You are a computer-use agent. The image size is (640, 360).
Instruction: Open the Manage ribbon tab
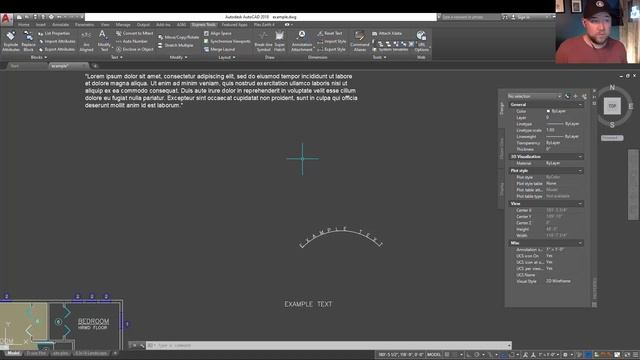click(x=122, y=25)
